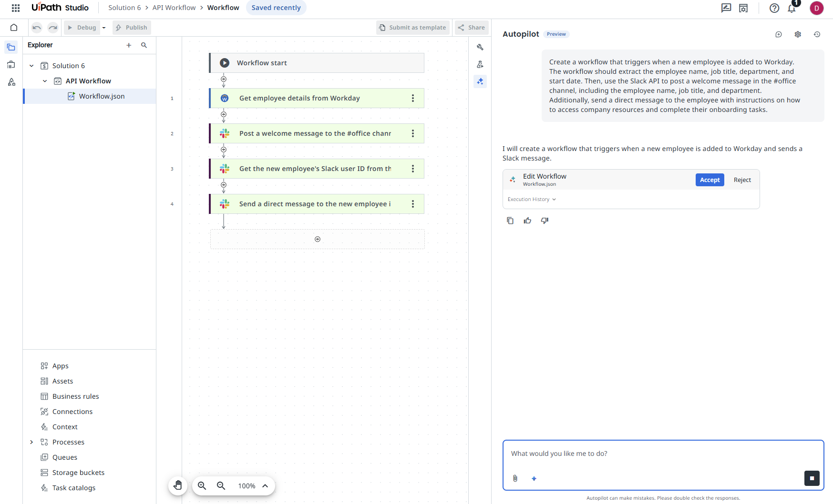Select the Workflow start node

pos(317,63)
